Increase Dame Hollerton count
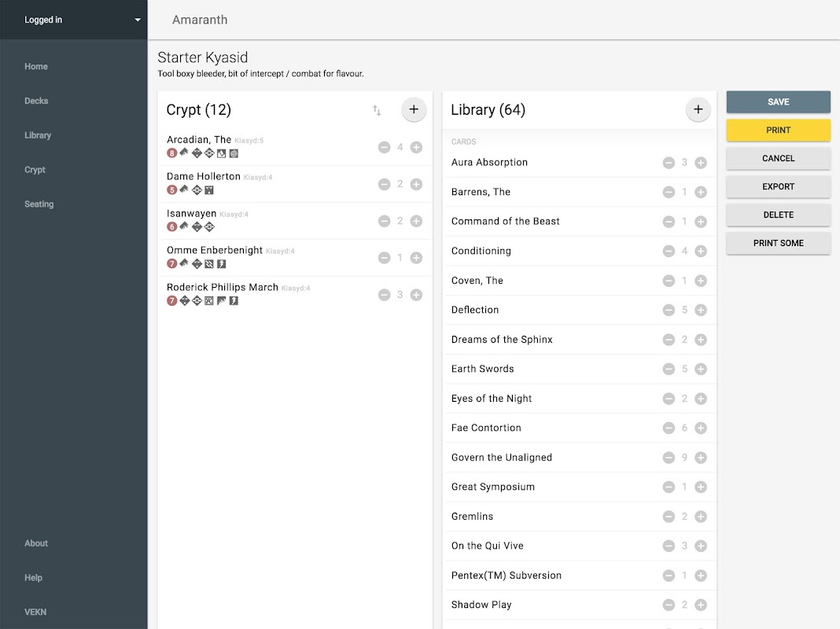This screenshot has width=840, height=629. pyautogui.click(x=416, y=184)
